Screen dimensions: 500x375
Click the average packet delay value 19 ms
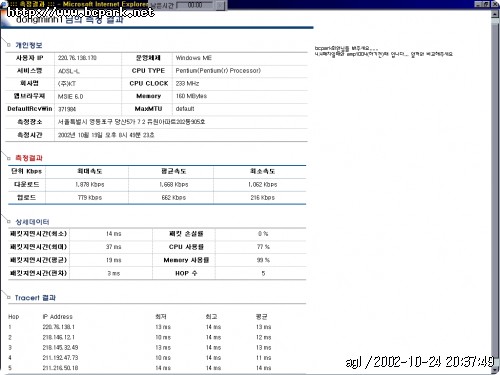(113, 260)
